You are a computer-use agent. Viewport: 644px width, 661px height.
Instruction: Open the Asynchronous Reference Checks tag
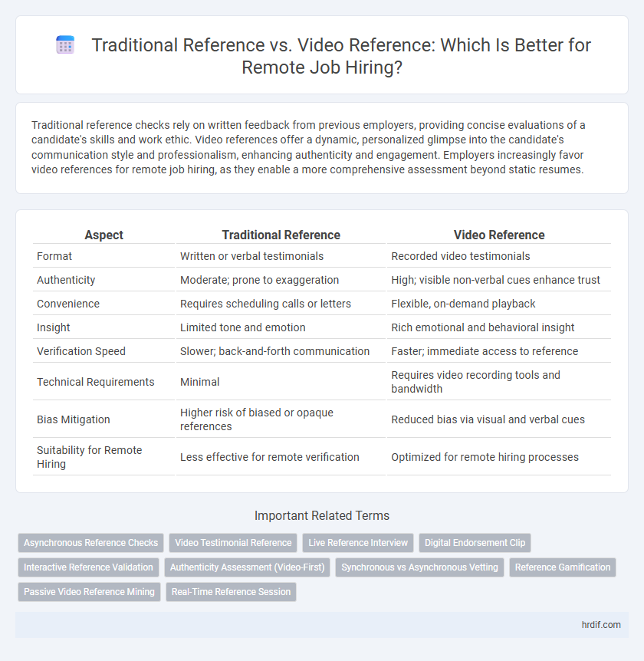[x=90, y=543]
